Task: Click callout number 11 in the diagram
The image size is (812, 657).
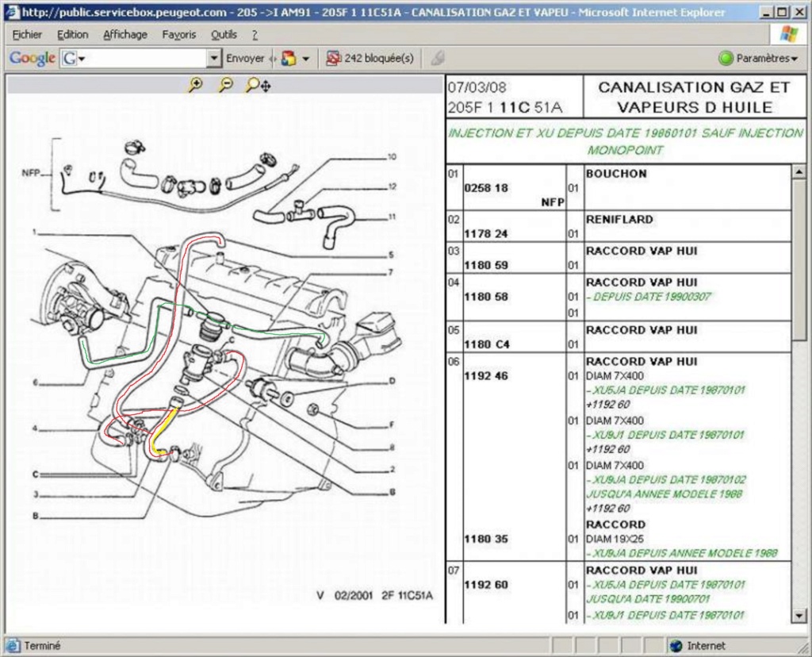Action: 392,217
